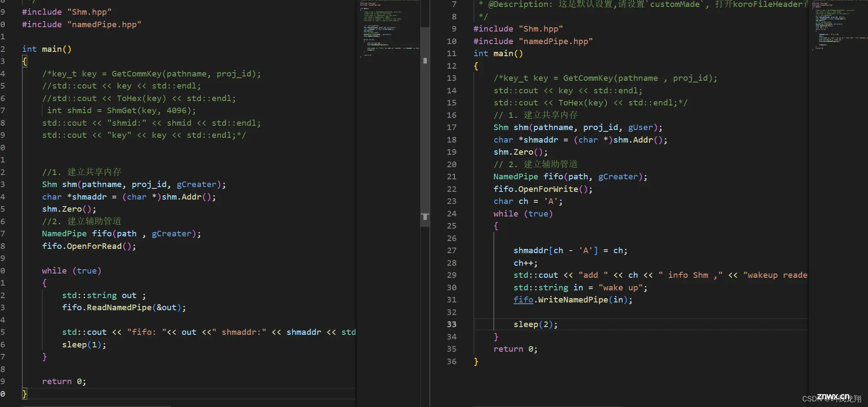Click 'return 0;' on line 35
Image resolution: width=868 pixels, height=407 pixels.
pyautogui.click(x=515, y=349)
